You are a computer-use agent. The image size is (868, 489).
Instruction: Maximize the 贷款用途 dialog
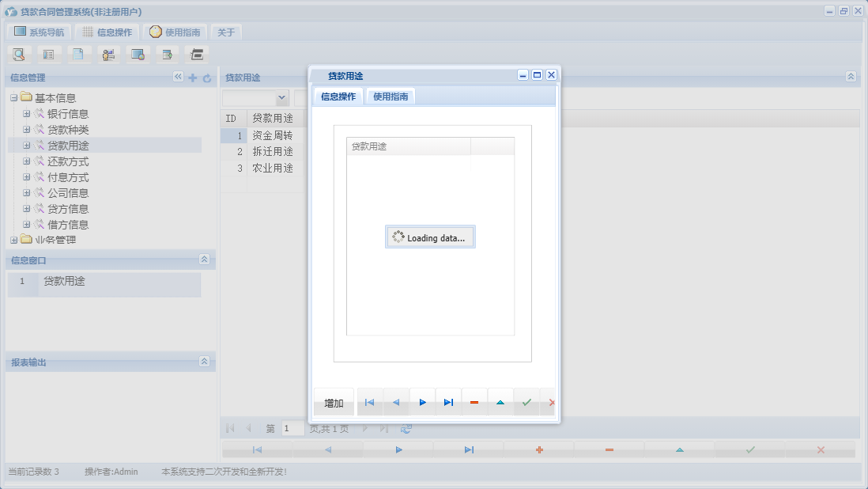coord(537,74)
